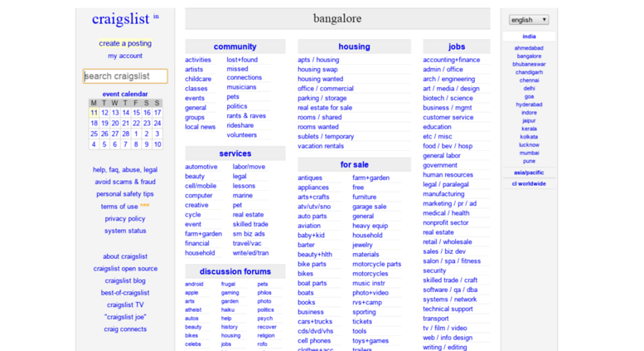Open haiku discussion forum
644x351 pixels.
228,310
